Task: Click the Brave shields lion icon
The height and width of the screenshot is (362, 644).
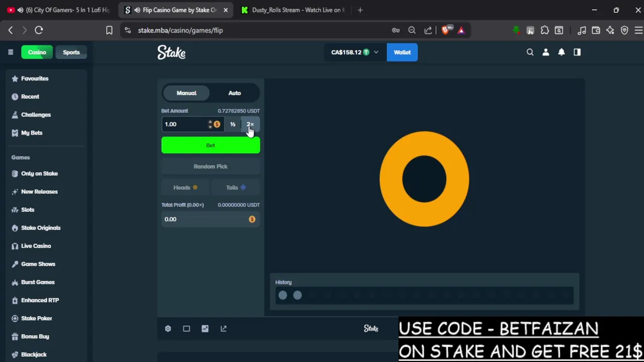Action: click(445, 30)
